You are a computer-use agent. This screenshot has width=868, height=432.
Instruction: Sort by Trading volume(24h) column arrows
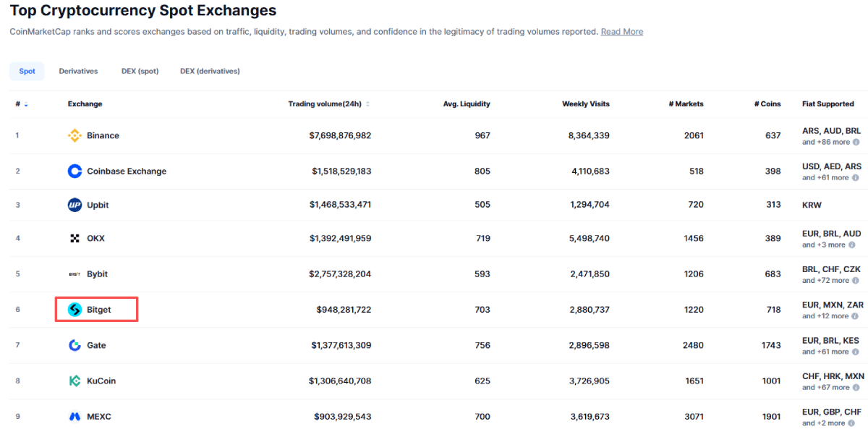click(367, 104)
